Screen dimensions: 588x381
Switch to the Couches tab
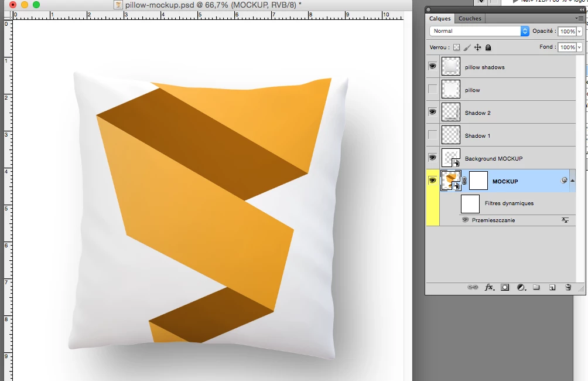[470, 18]
